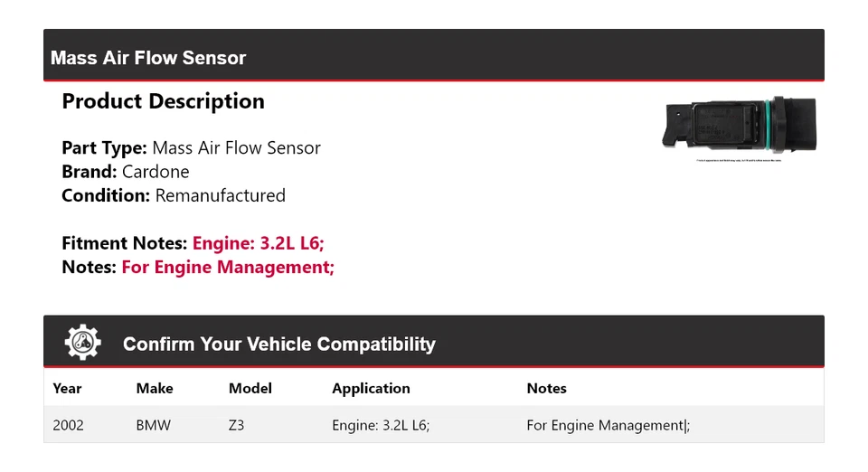Sort by the Year column header
This screenshot has width=868, height=472.
pyautogui.click(x=67, y=389)
